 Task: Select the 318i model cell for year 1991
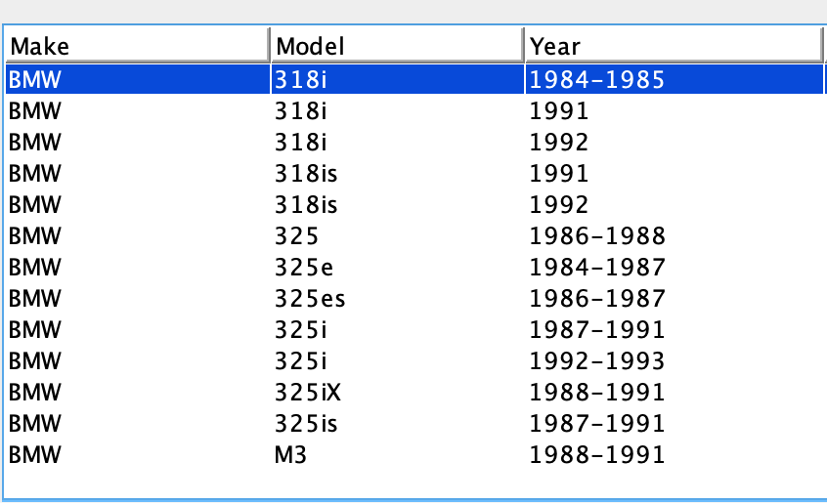coord(397,110)
